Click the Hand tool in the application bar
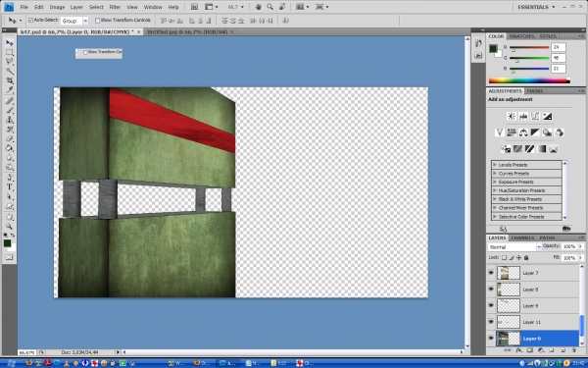Image resolution: width=588 pixels, height=368 pixels. pos(259,7)
